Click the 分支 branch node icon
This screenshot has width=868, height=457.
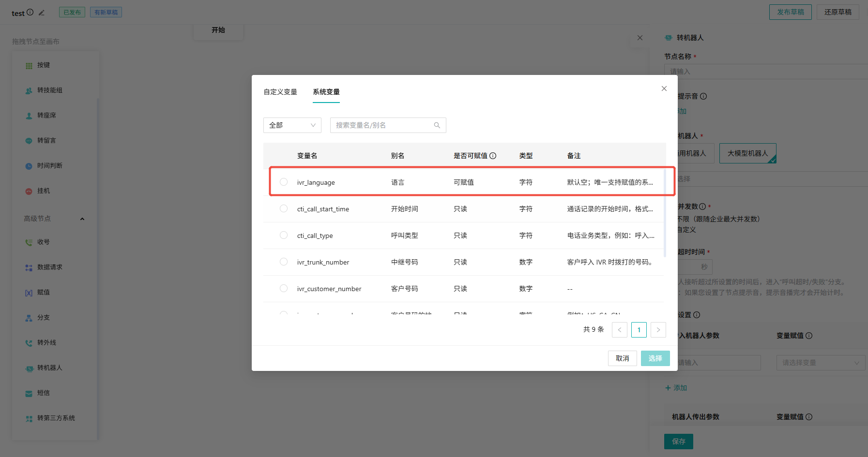[29, 318]
